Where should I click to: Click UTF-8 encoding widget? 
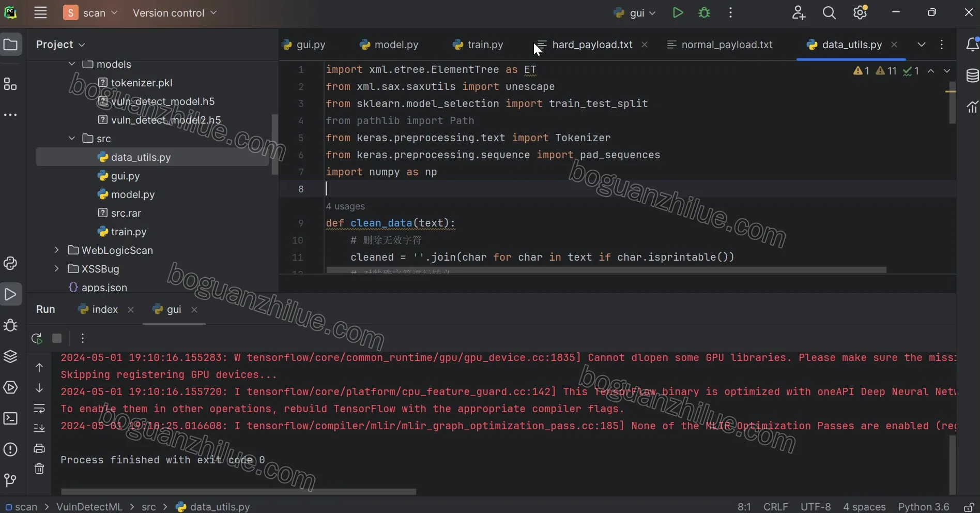pos(816,507)
